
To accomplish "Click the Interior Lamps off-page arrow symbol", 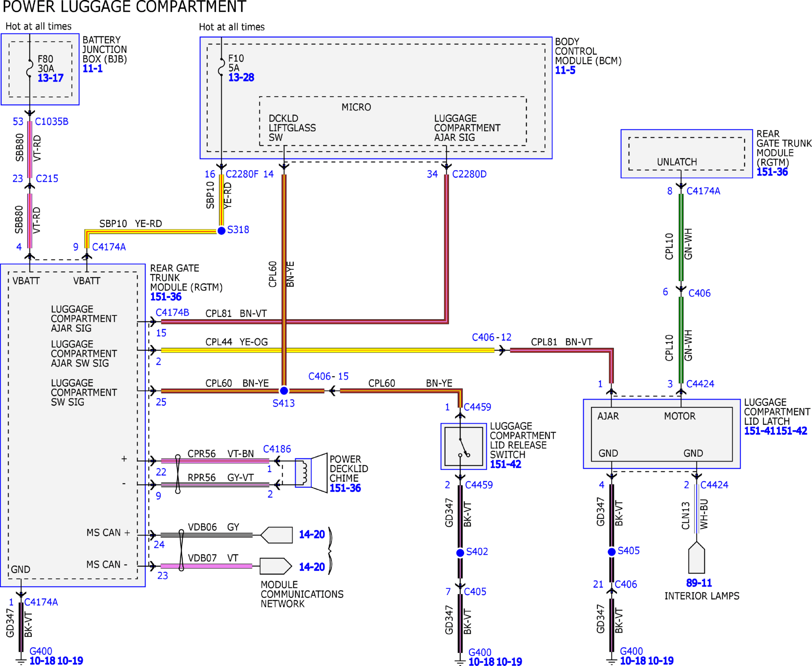I will tap(696, 557).
